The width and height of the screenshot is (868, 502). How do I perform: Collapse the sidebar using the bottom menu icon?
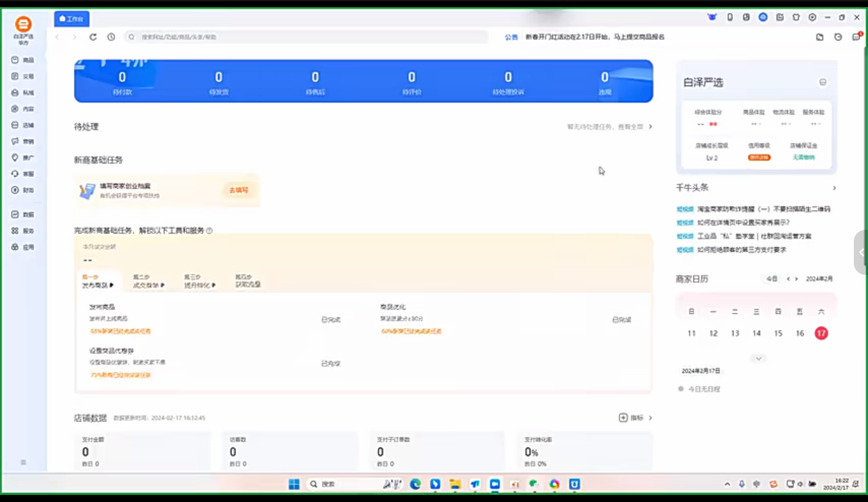(24, 462)
